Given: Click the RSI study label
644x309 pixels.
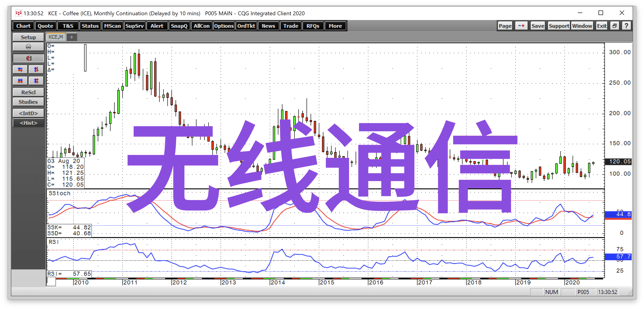Looking at the screenshot, I should click(x=53, y=242).
